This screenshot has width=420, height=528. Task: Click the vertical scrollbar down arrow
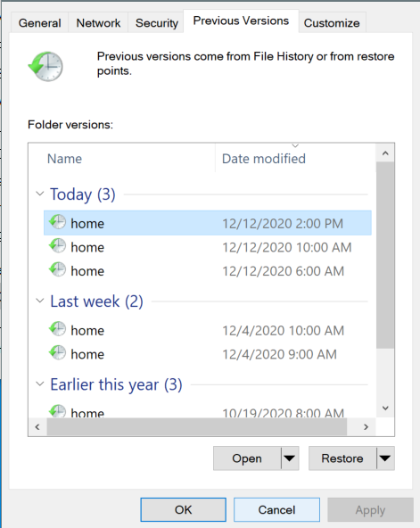click(x=385, y=408)
